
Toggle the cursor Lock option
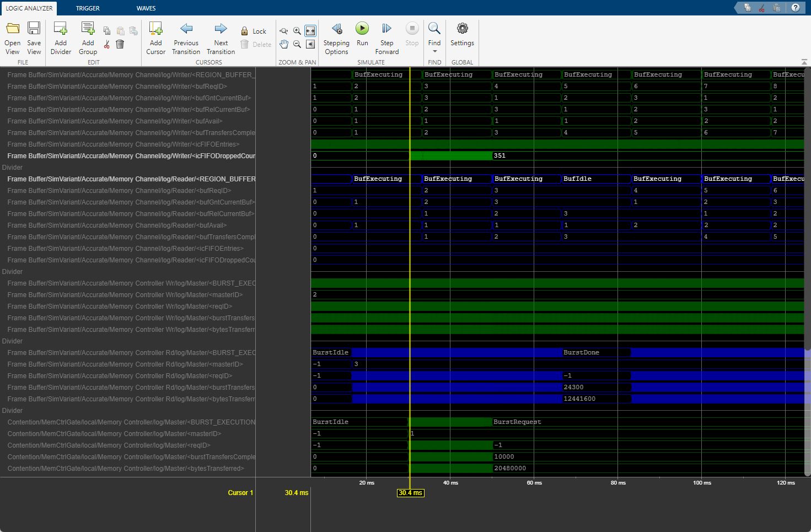(x=254, y=31)
